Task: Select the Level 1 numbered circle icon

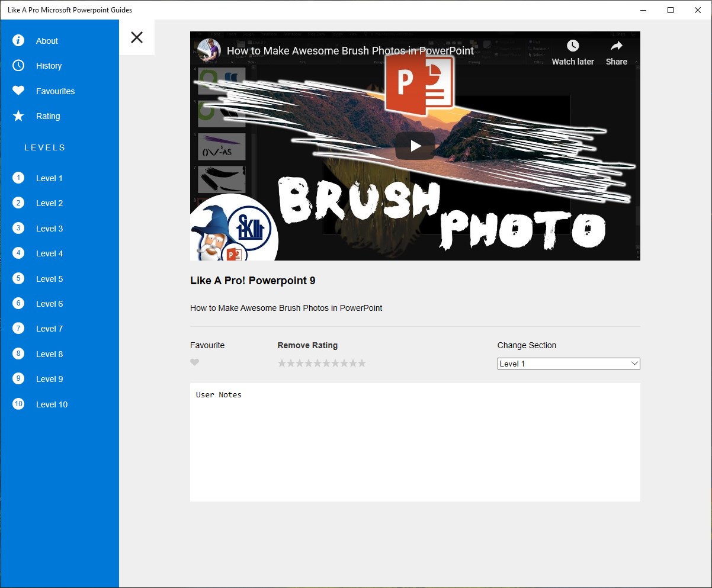Action: [x=18, y=178]
